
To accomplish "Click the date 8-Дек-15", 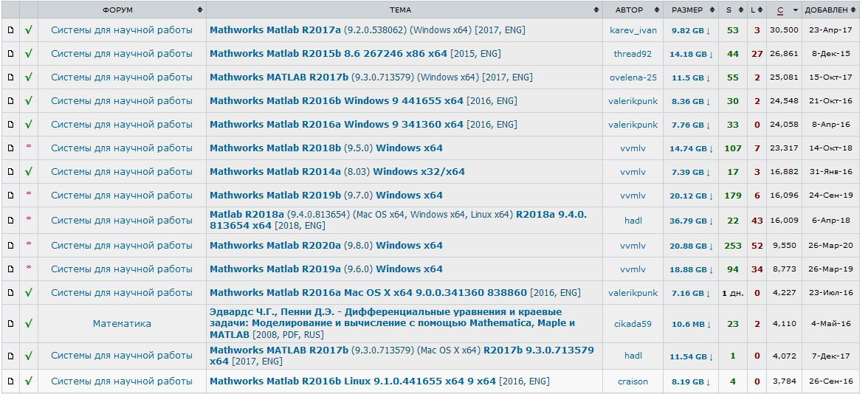I will click(x=831, y=54).
